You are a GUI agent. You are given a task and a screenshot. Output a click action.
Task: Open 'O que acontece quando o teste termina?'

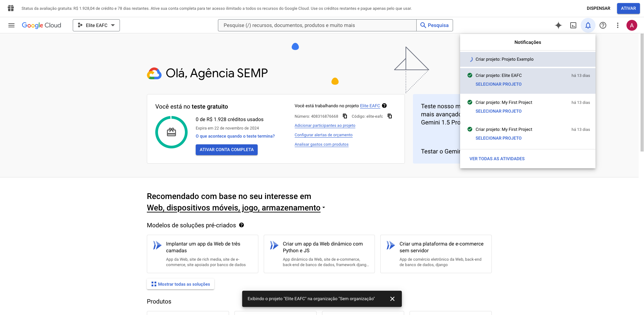(x=235, y=136)
